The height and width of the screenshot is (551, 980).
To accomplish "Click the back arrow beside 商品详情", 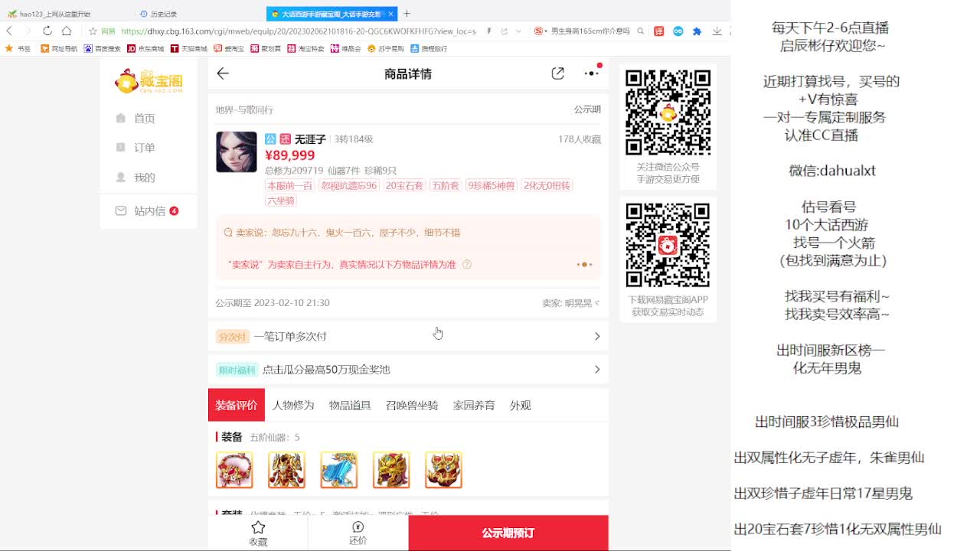I will point(223,73).
